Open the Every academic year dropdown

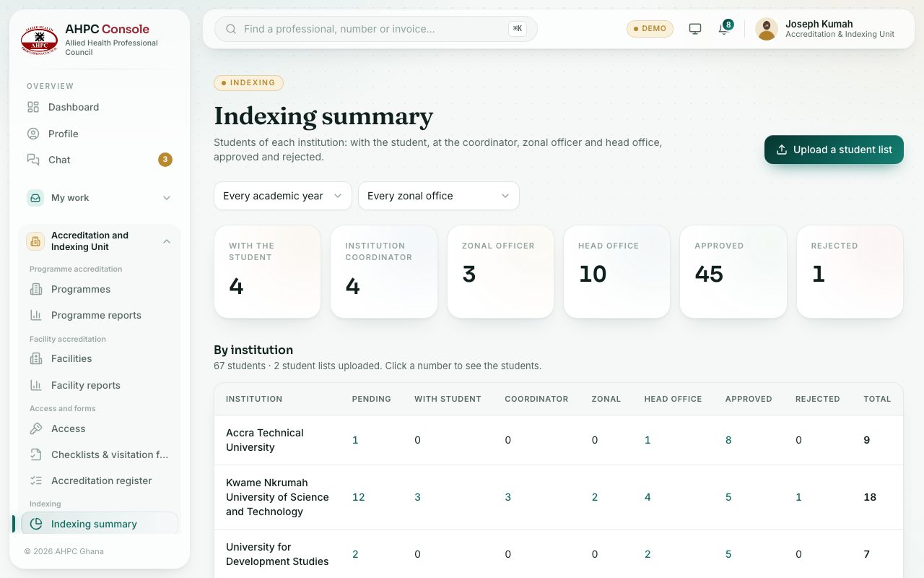point(283,196)
